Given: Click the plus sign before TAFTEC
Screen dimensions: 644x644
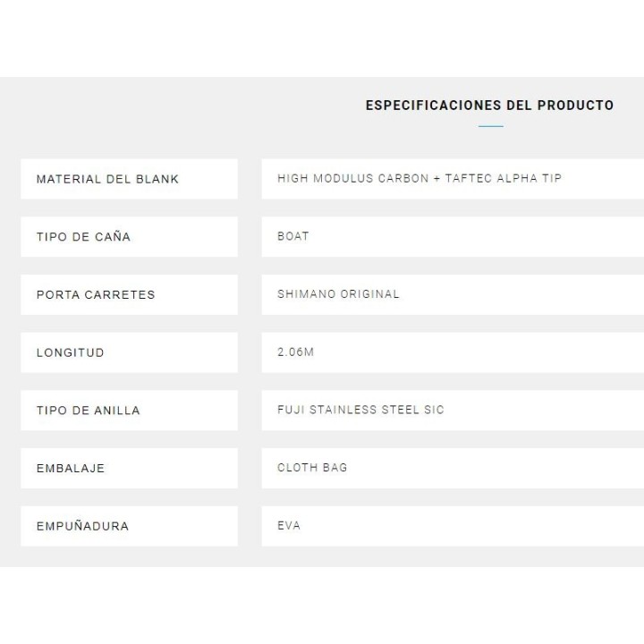Looking at the screenshot, I should click(436, 179).
